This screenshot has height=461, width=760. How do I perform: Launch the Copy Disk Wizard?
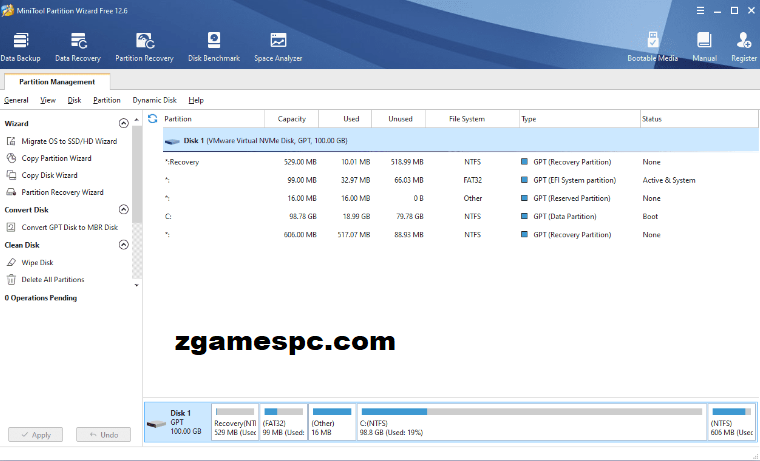(42, 175)
